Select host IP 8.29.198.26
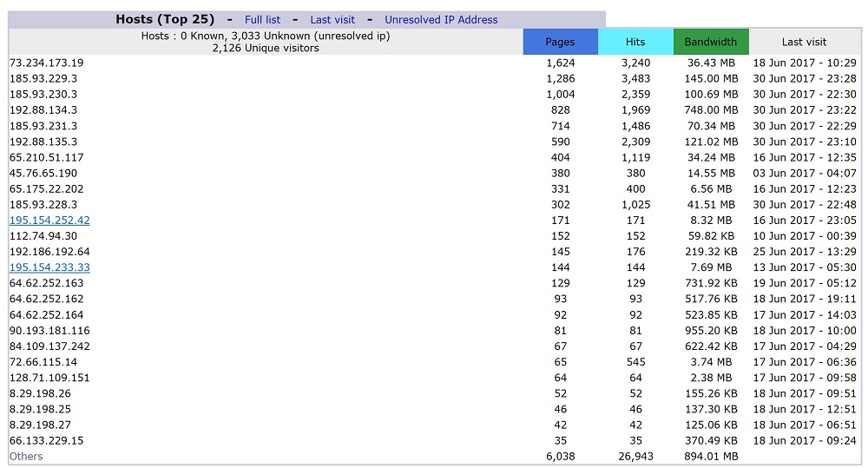The width and height of the screenshot is (868, 468). pos(40,394)
